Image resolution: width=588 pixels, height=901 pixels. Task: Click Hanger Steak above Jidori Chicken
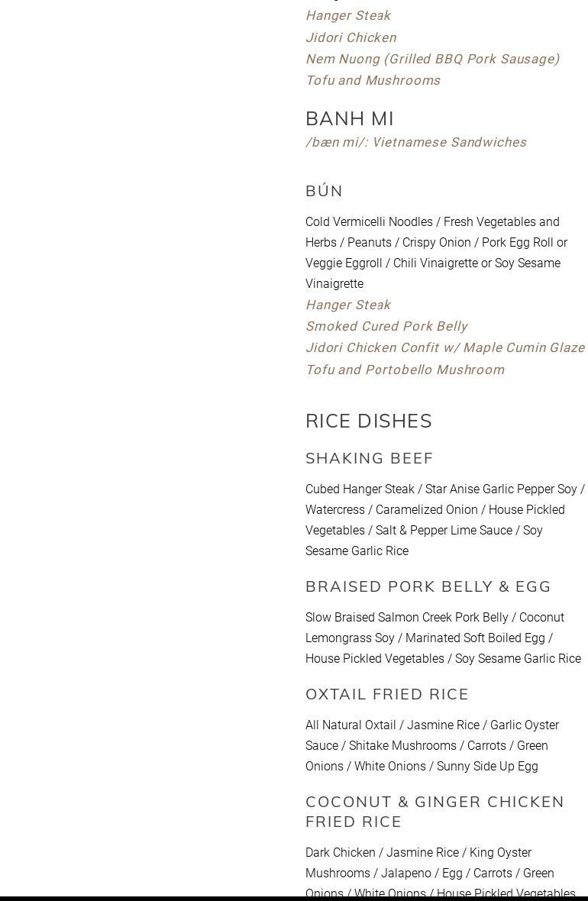pyautogui.click(x=347, y=15)
